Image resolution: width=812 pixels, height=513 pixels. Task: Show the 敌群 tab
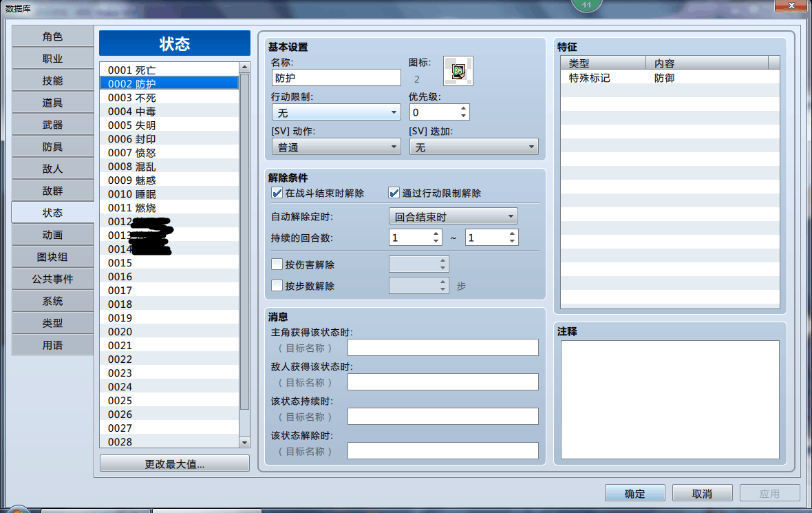[x=53, y=191]
